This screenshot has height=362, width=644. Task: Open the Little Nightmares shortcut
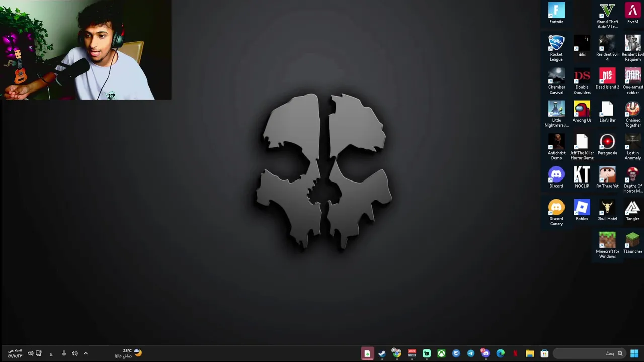point(556,114)
